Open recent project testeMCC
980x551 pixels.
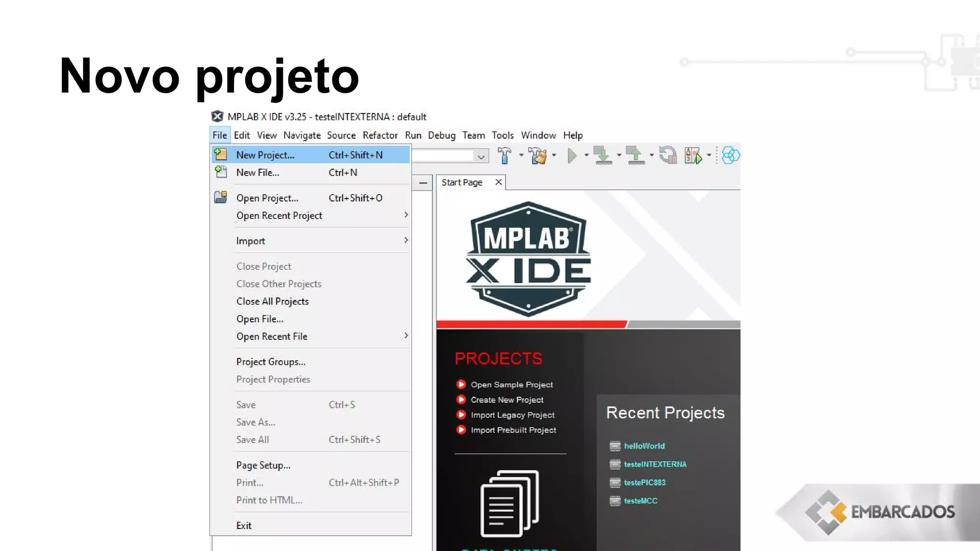pos(640,501)
